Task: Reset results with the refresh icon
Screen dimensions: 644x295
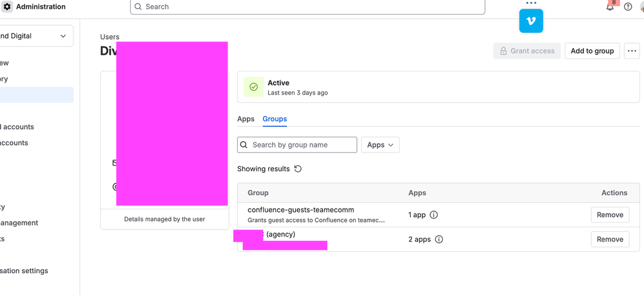Action: point(298,169)
